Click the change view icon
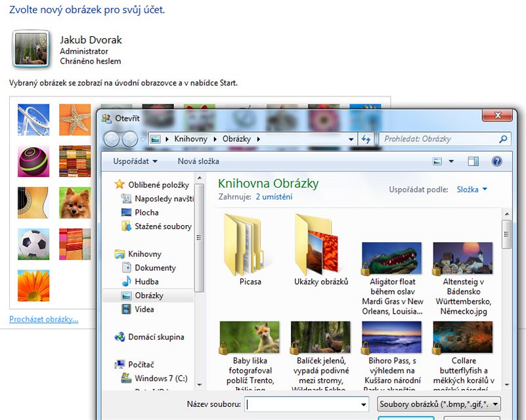The height and width of the screenshot is (420, 526). tap(438, 161)
